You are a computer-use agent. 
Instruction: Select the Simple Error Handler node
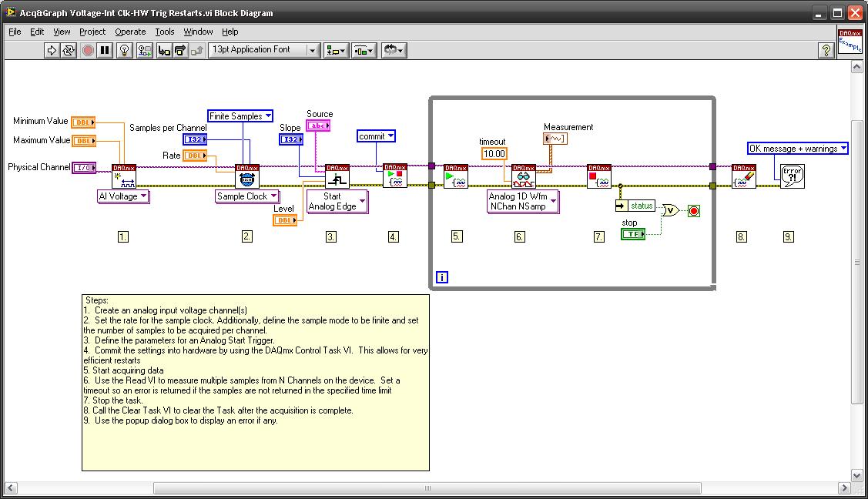pos(793,176)
